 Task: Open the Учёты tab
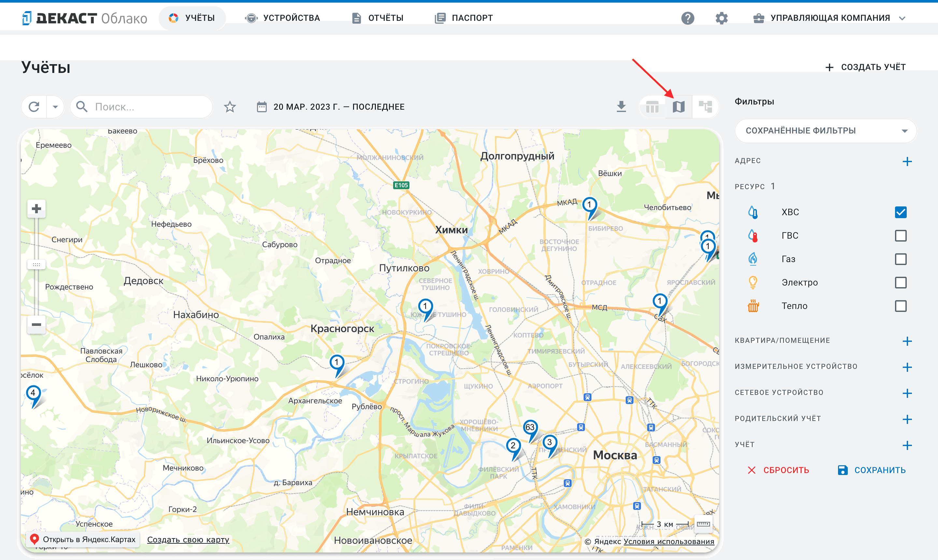click(x=192, y=18)
